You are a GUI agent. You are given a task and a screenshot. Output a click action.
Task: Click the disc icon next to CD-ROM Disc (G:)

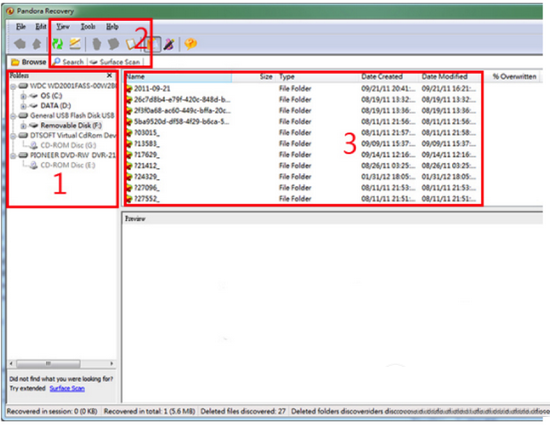(x=34, y=145)
